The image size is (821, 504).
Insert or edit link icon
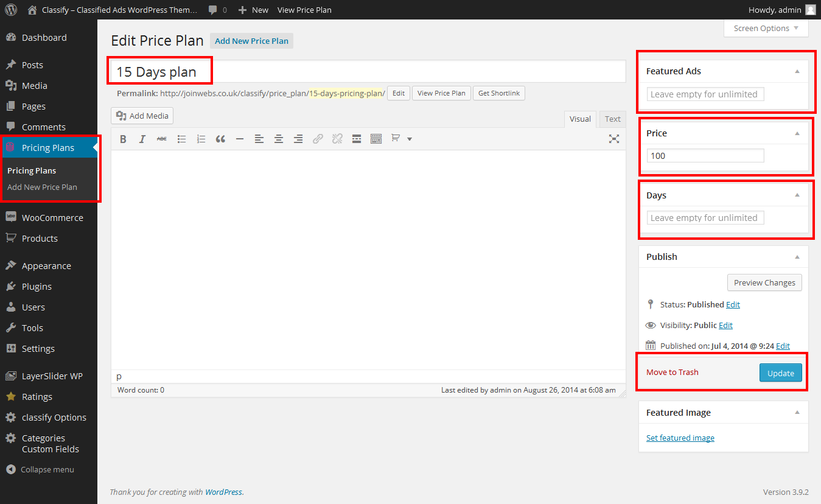tap(318, 139)
